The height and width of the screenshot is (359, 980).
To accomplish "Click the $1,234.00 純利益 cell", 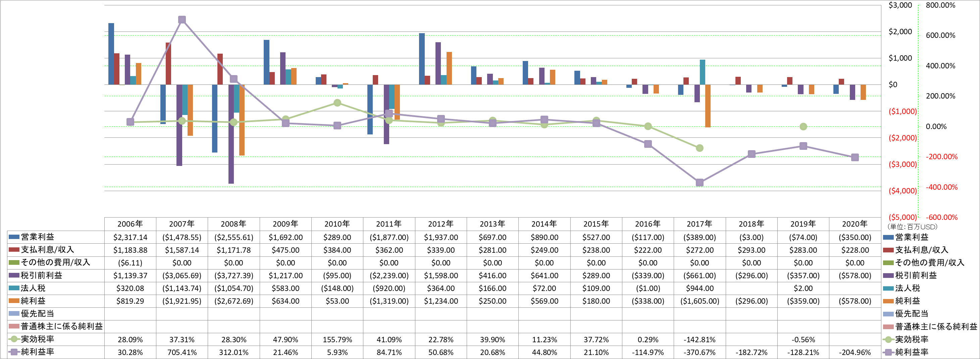I will tap(441, 301).
